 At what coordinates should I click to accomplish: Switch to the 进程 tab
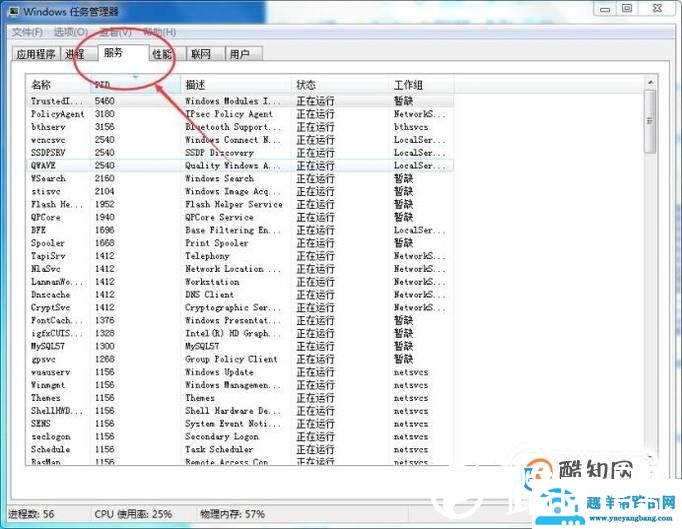(x=75, y=55)
